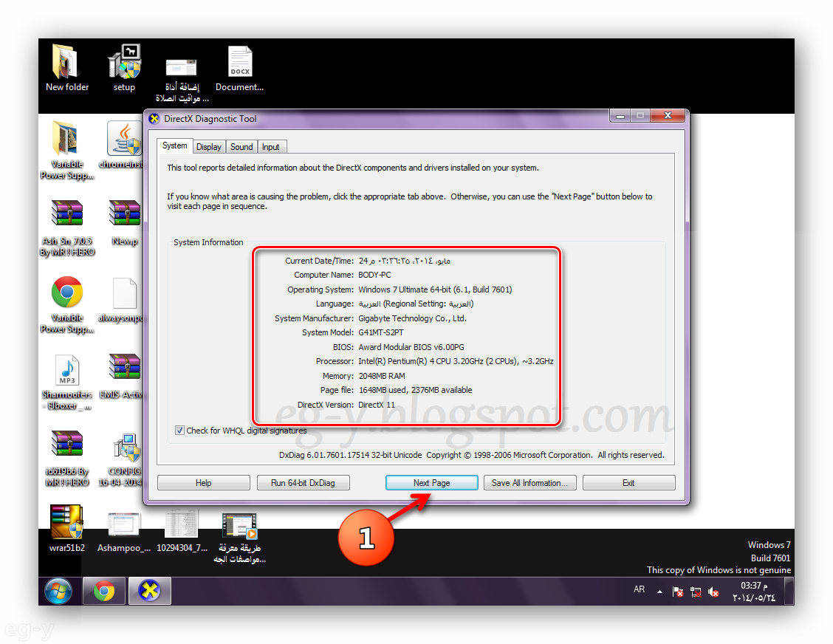Click DirectX 11 version value
Viewport: 833px width, 644px height.
[x=377, y=405]
